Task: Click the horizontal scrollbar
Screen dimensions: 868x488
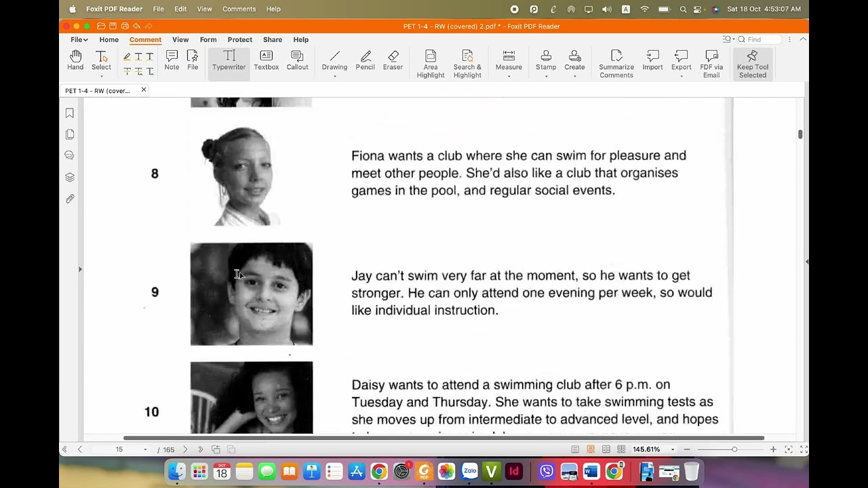Action: [443, 438]
